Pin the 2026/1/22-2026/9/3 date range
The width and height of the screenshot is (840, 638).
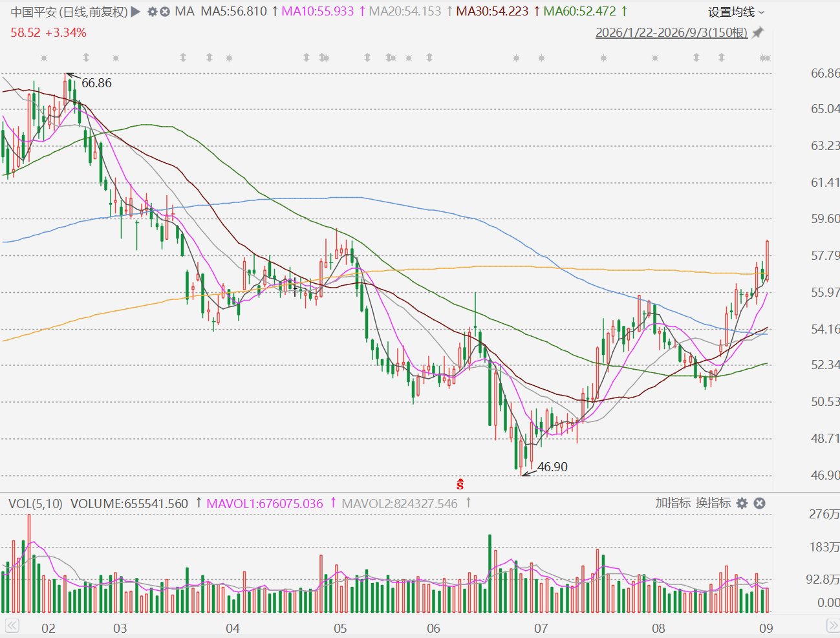coord(757,32)
